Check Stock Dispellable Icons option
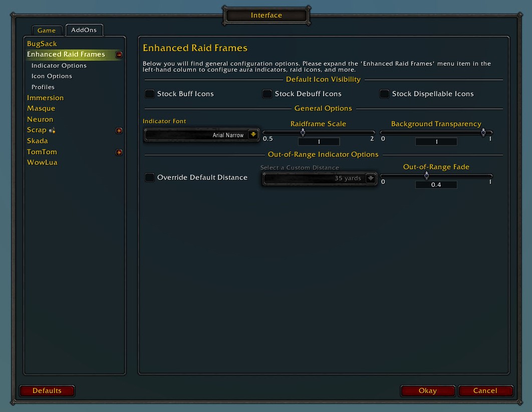This screenshot has height=412, width=532. click(x=385, y=94)
